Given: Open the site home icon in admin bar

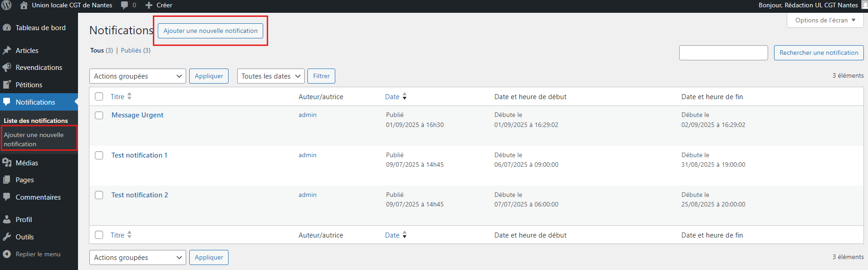Looking at the screenshot, I should pos(24,5).
